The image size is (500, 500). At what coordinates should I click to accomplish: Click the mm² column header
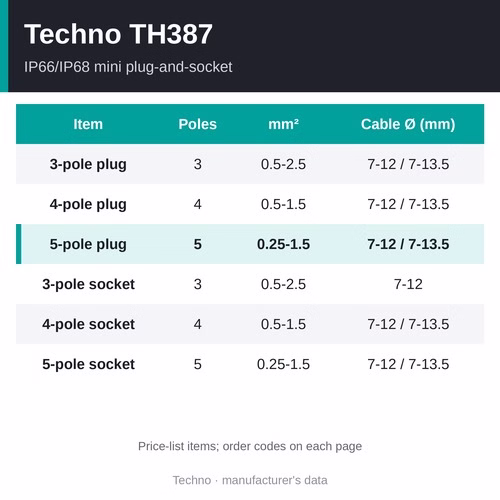pyautogui.click(x=283, y=124)
